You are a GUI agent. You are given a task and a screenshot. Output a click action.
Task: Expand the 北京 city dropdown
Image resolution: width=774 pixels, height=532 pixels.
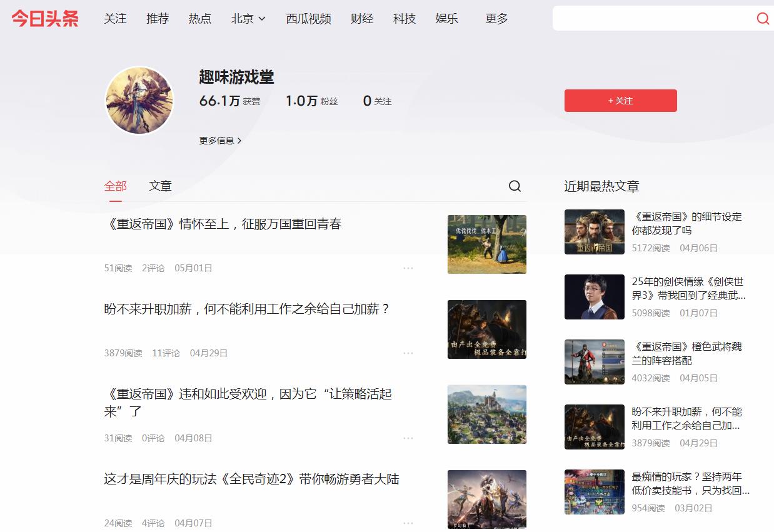[x=248, y=19]
